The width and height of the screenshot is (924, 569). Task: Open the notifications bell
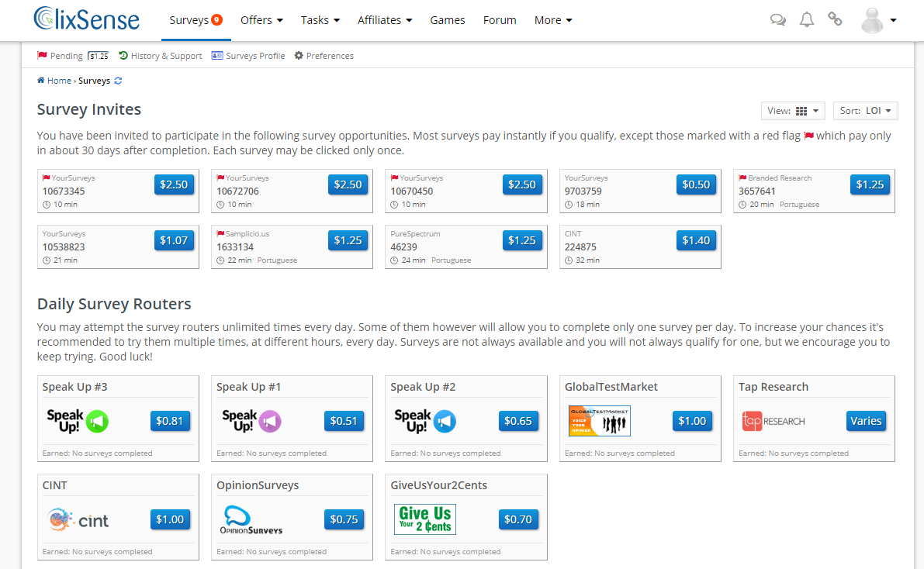(807, 20)
